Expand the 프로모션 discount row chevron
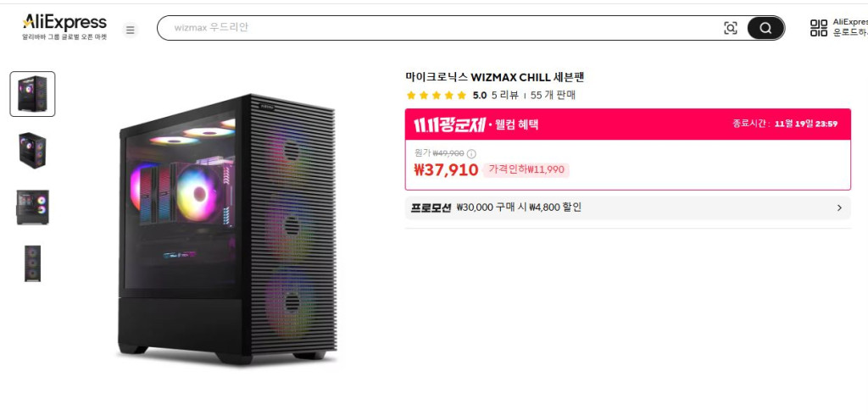The image size is (868, 415). tap(839, 208)
